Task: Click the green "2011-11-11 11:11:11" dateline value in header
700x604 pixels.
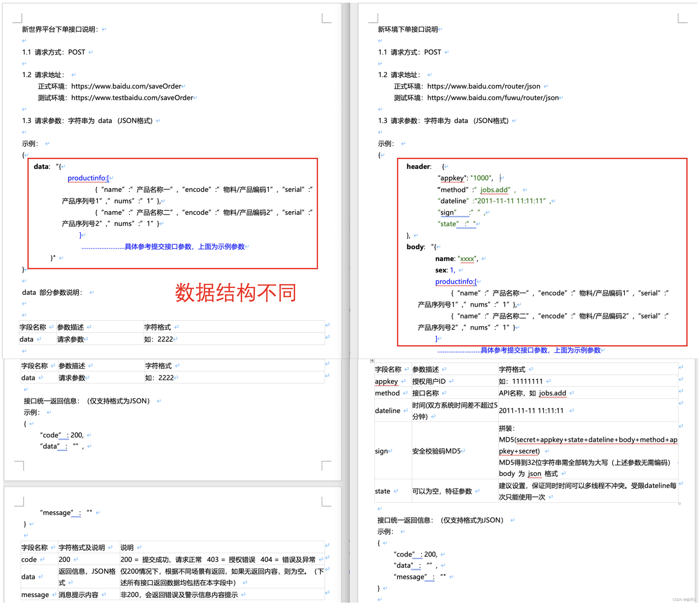Action: click(510, 201)
